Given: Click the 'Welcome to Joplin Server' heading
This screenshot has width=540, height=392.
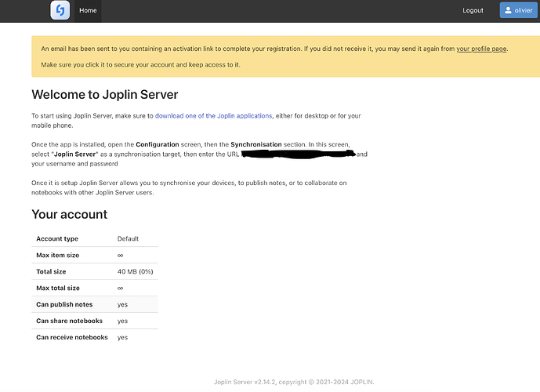Looking at the screenshot, I should pos(105,95).
